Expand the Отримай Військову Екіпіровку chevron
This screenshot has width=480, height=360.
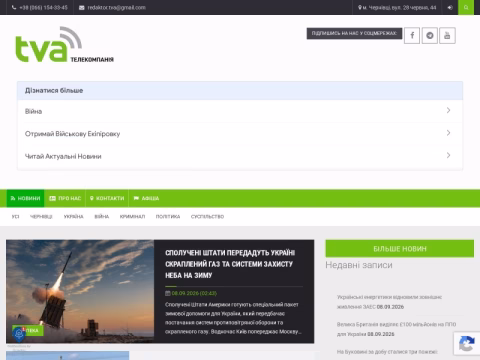click(448, 133)
